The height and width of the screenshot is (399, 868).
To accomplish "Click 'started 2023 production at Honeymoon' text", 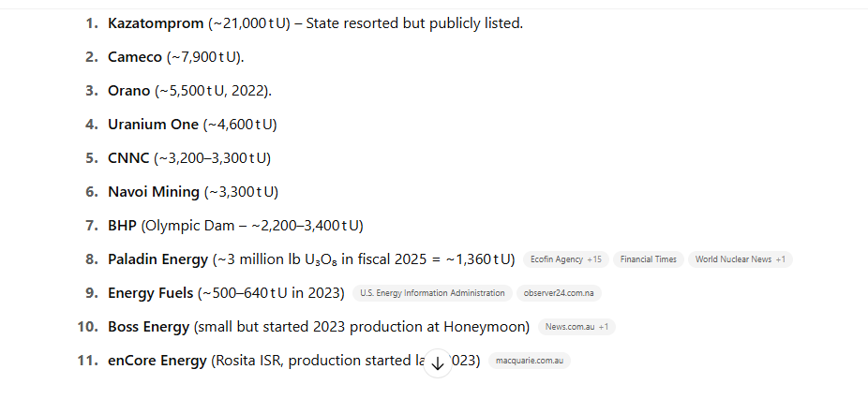I will tap(396, 327).
